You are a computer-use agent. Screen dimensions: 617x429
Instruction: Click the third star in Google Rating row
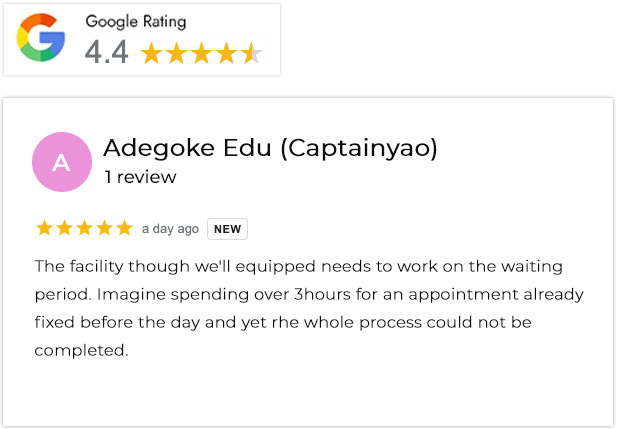202,53
